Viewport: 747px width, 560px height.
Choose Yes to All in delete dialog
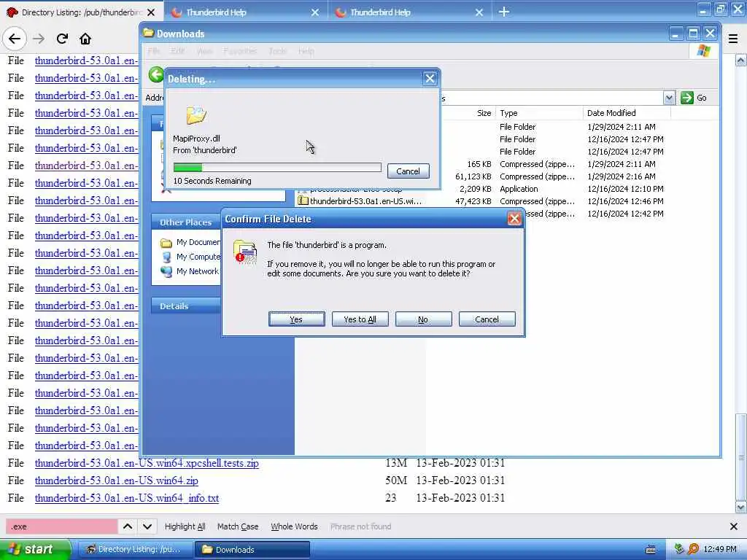pyautogui.click(x=360, y=319)
